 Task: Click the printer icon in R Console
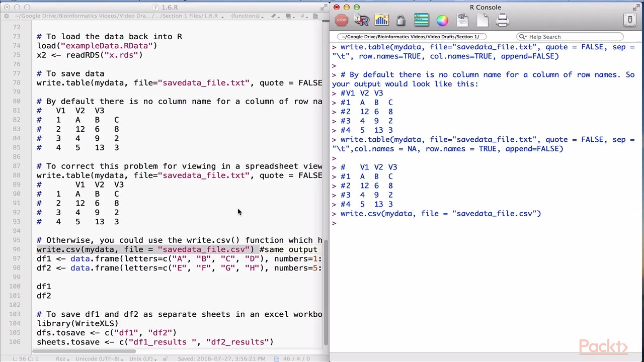pyautogui.click(x=502, y=21)
